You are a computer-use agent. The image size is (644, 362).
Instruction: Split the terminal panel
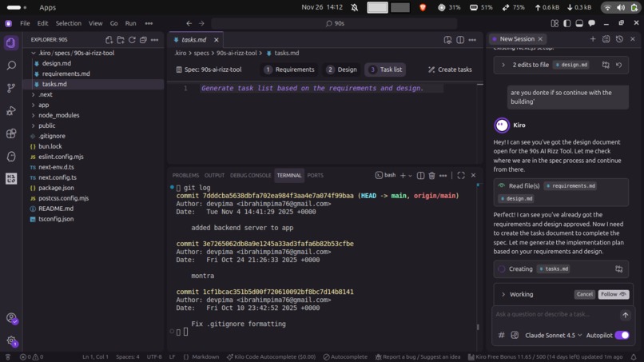(x=420, y=176)
